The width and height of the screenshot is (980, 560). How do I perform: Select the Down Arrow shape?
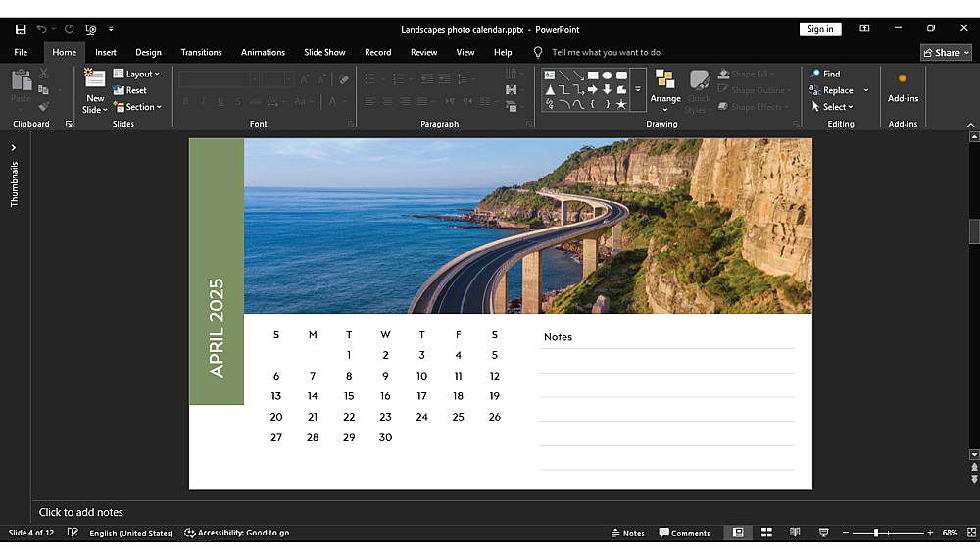point(607,89)
